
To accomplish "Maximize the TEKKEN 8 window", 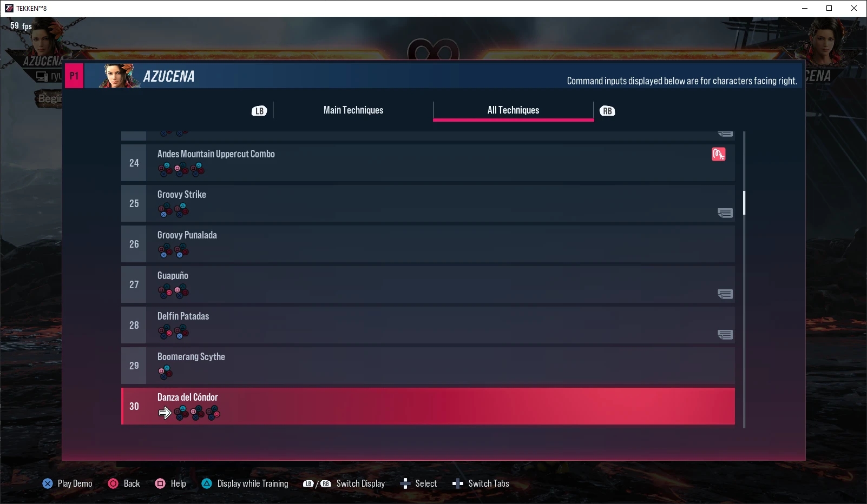I will pos(829,8).
